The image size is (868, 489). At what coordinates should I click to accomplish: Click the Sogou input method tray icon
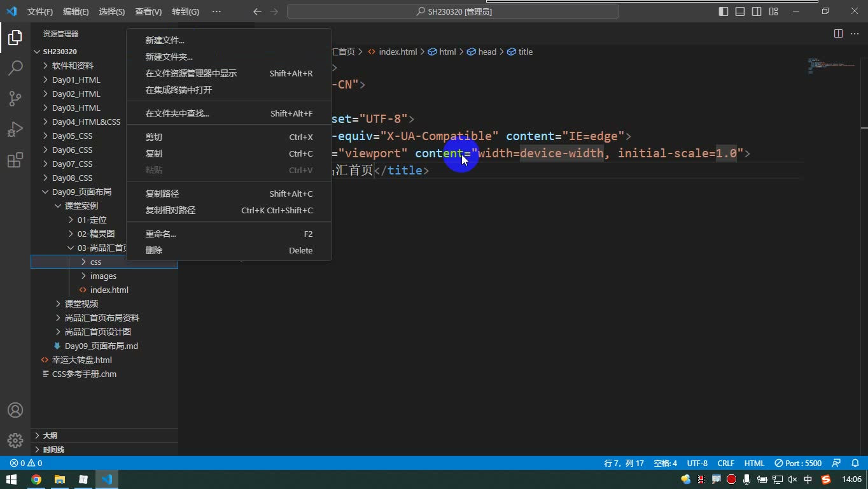pos(826,479)
